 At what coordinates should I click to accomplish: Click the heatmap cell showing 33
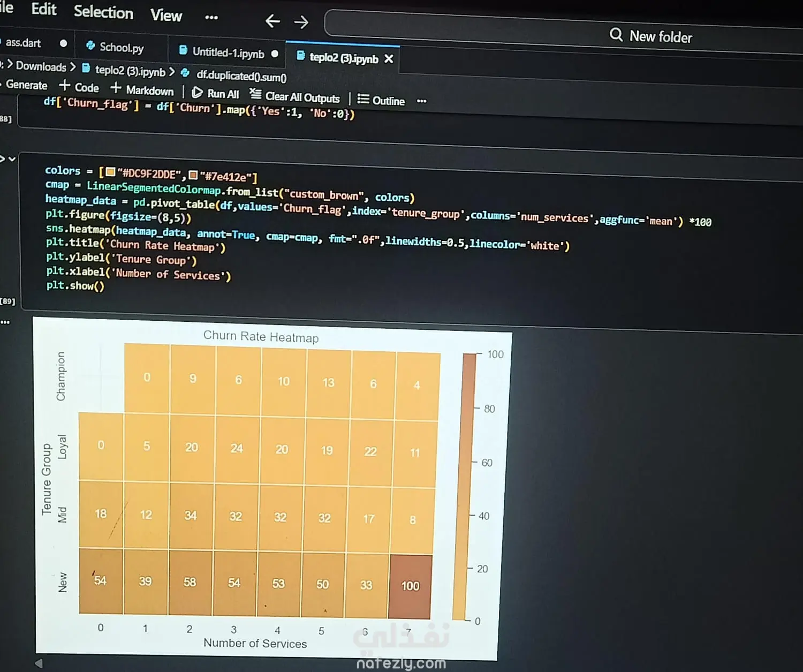tap(366, 586)
